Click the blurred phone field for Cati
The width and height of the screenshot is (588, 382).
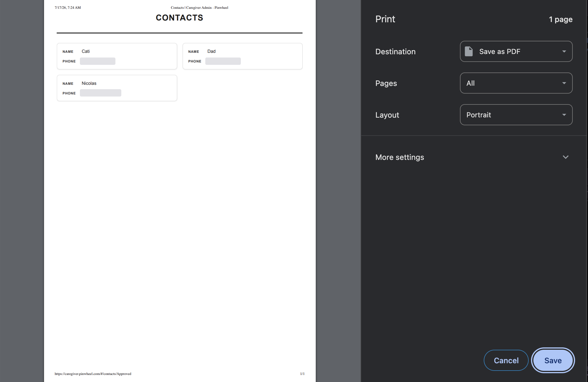click(98, 61)
